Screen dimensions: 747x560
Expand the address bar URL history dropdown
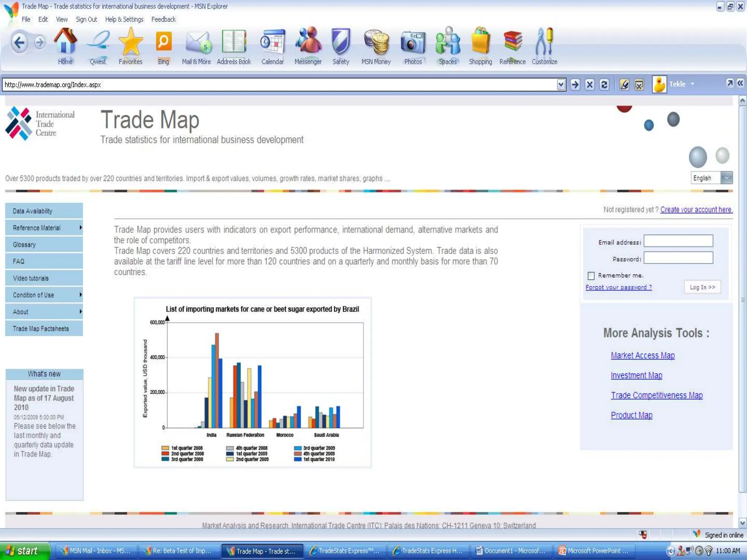click(561, 85)
